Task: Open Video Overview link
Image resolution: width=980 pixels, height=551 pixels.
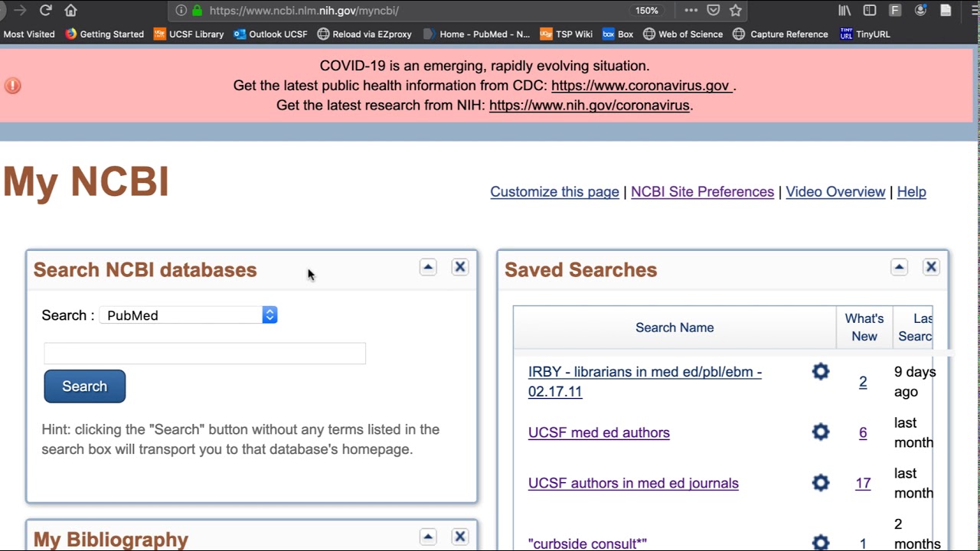Action: coord(835,192)
